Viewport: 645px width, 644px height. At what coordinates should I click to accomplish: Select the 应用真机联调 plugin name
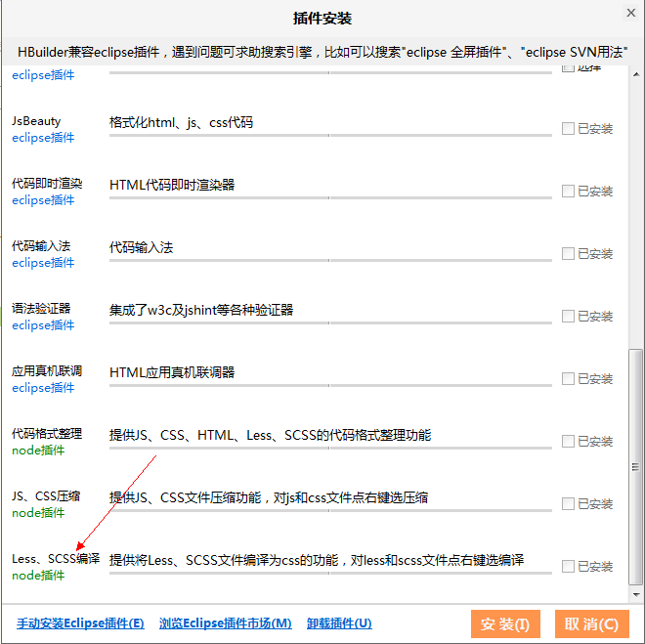click(47, 371)
